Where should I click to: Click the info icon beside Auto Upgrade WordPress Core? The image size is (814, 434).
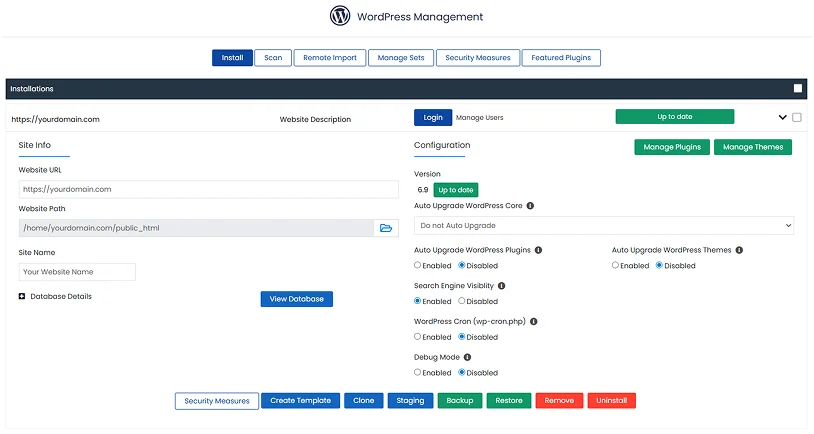click(x=530, y=206)
